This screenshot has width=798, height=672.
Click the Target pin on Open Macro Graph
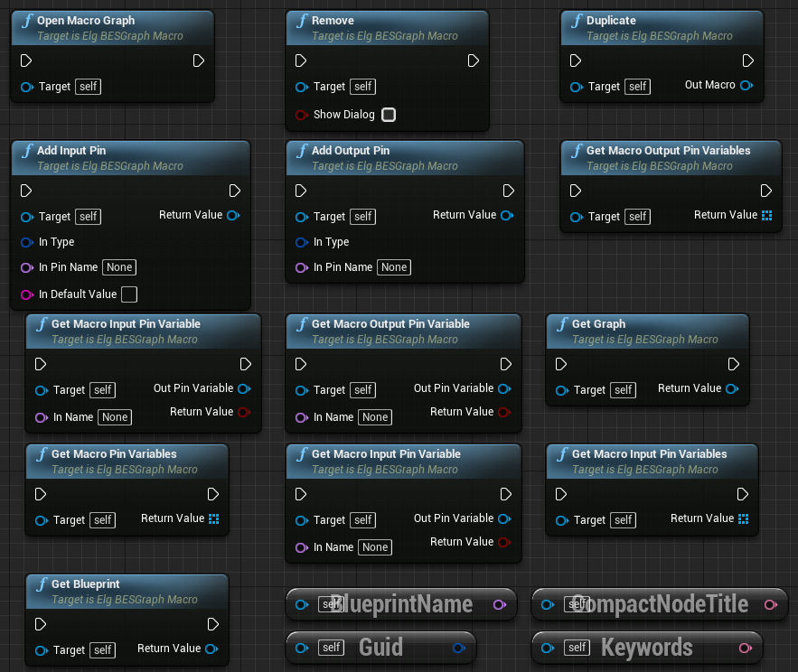(27, 87)
